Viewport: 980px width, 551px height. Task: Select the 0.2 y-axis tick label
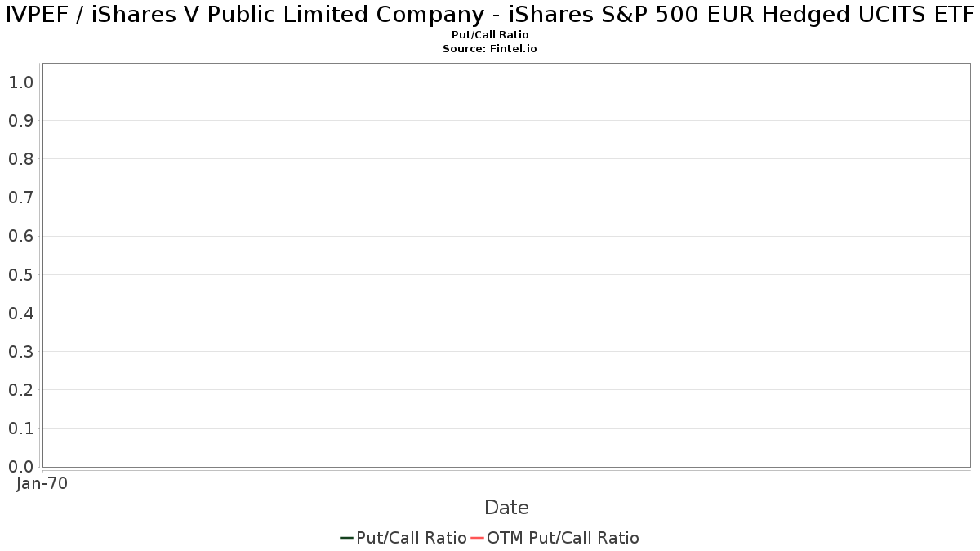[x=20, y=389]
